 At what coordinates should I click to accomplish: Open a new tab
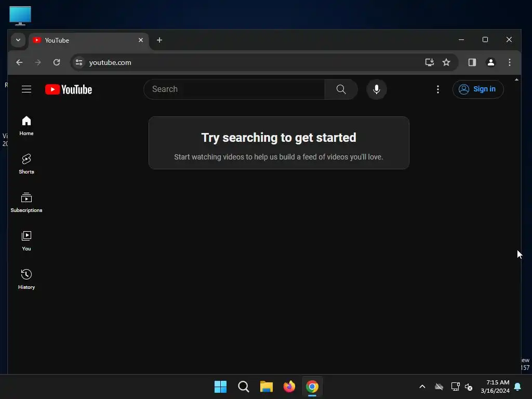pos(159,40)
